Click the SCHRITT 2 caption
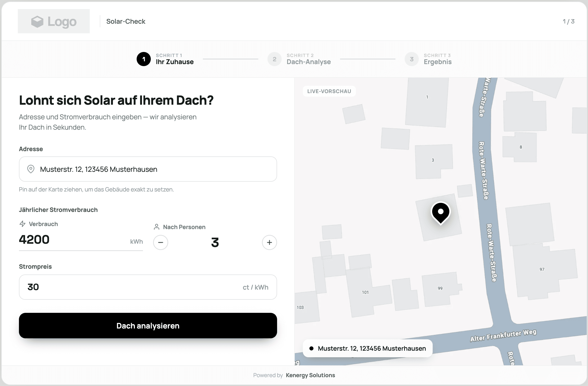588x386 pixels. pos(300,55)
